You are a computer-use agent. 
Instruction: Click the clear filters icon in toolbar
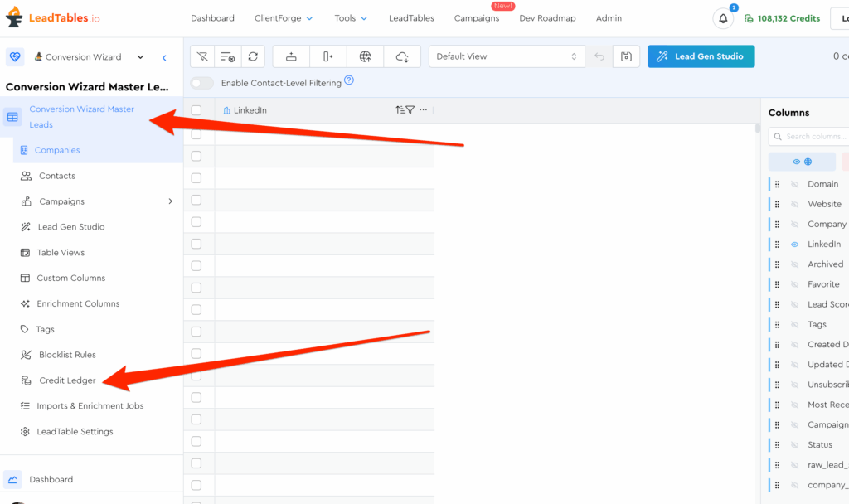pyautogui.click(x=202, y=56)
